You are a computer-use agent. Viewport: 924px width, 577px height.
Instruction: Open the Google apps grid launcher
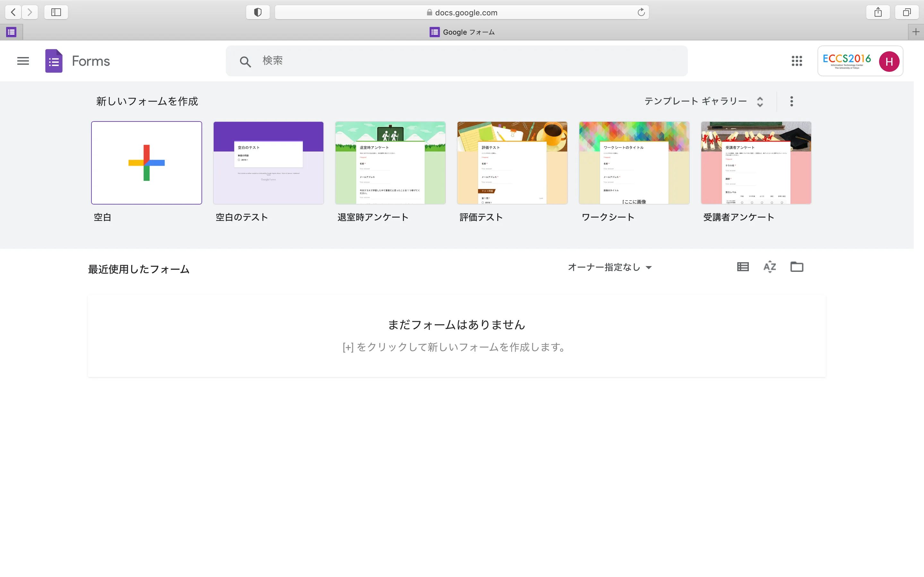click(x=797, y=61)
